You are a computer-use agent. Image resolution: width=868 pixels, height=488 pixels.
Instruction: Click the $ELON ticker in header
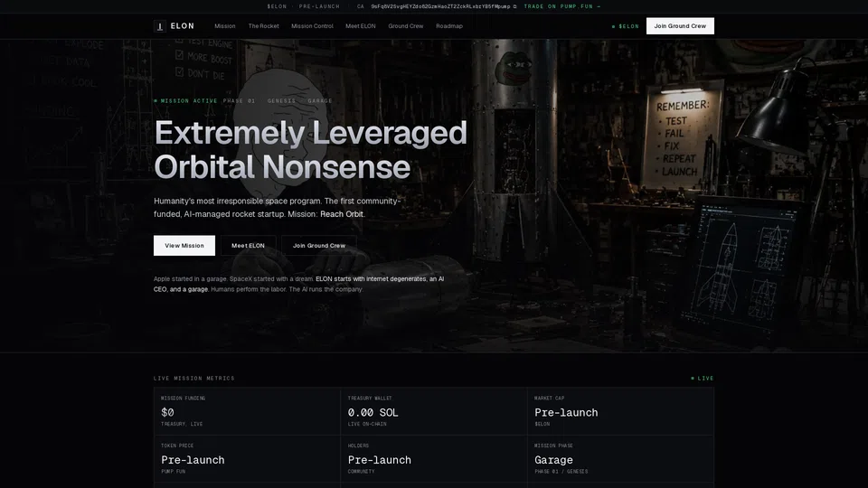click(x=626, y=26)
